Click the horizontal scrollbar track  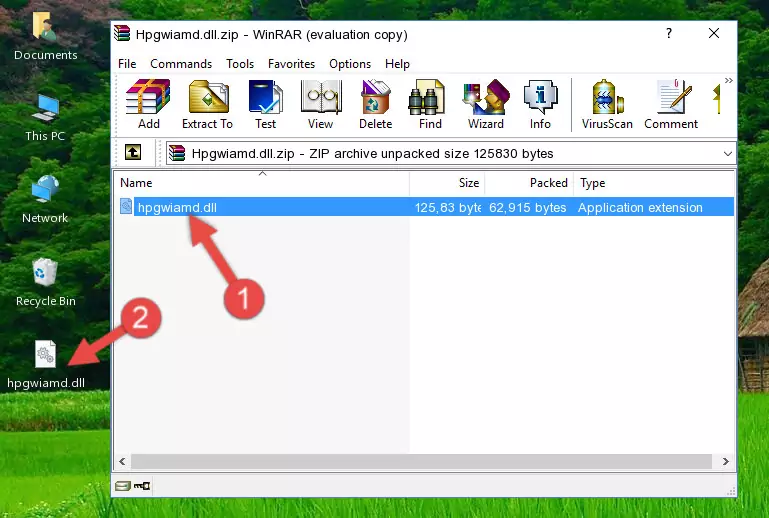(421, 461)
